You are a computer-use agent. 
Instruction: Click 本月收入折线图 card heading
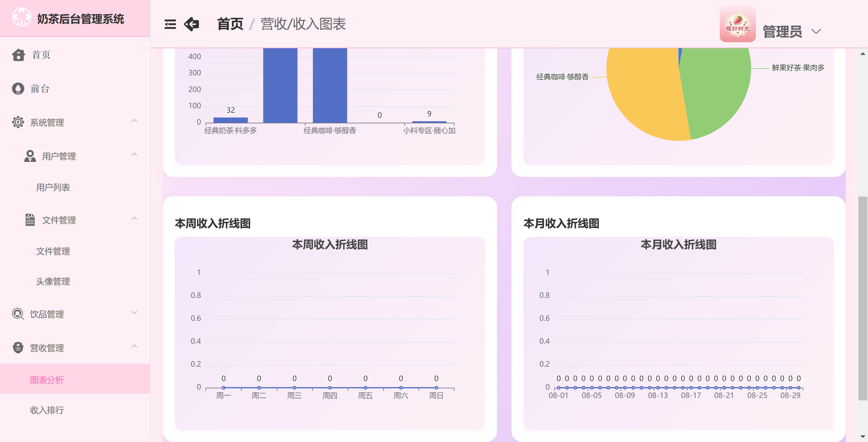[x=561, y=223]
